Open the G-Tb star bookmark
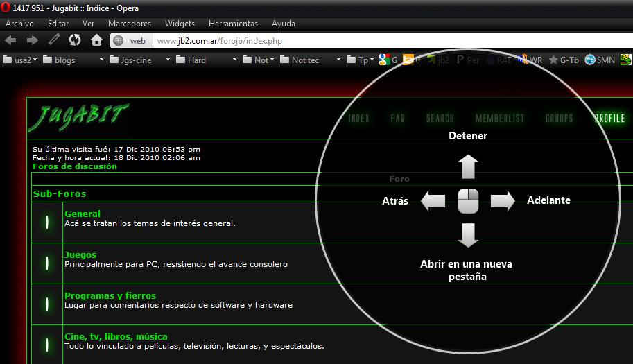The image size is (633, 364). [x=564, y=60]
